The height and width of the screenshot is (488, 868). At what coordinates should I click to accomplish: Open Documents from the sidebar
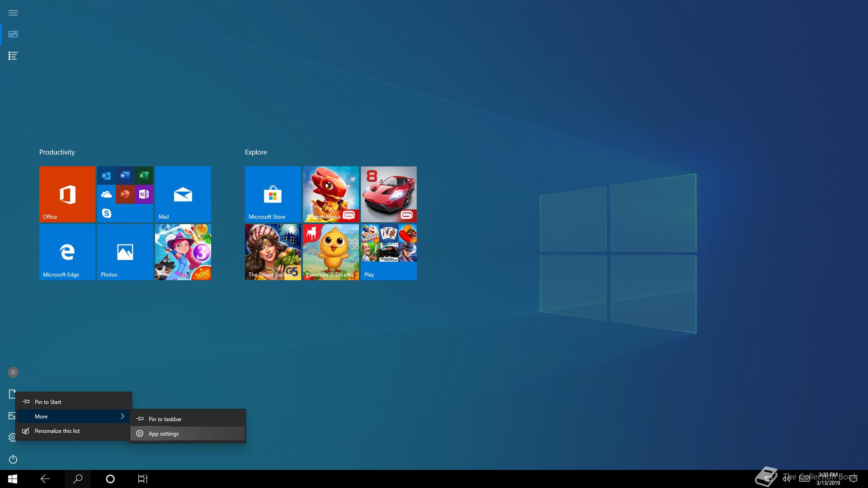click(12, 394)
